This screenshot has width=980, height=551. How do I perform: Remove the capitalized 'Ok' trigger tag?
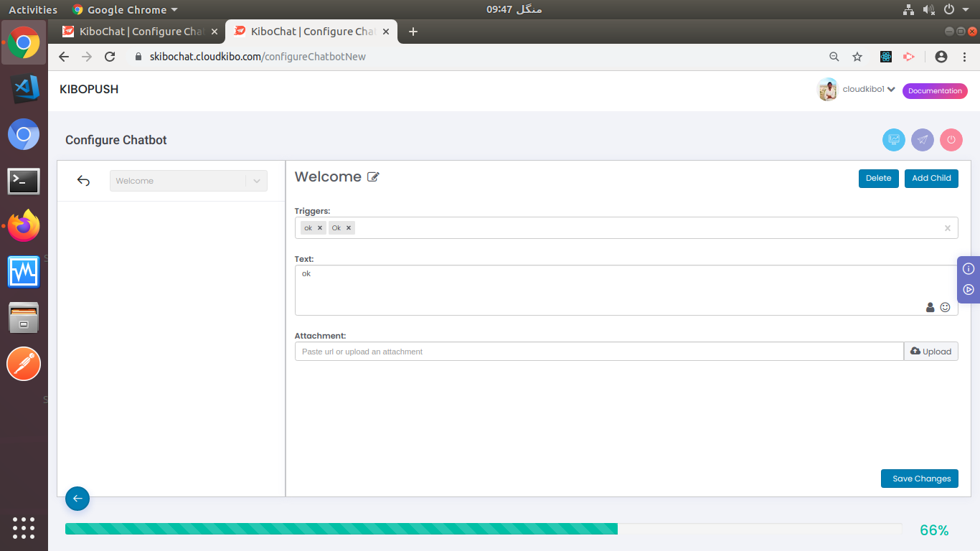tap(349, 227)
